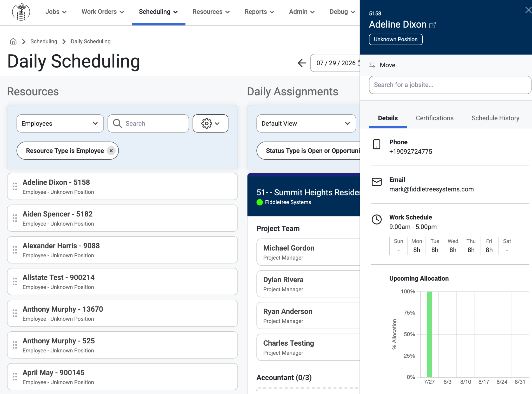This screenshot has width=532, height=394.
Task: Click the Scheduling breadcrumb link
Action: coord(44,41)
